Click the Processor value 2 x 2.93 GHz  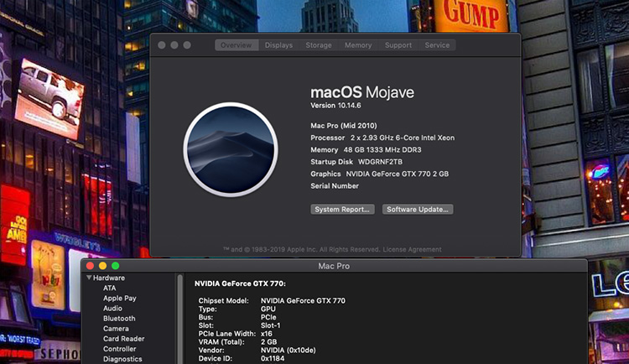click(x=403, y=138)
